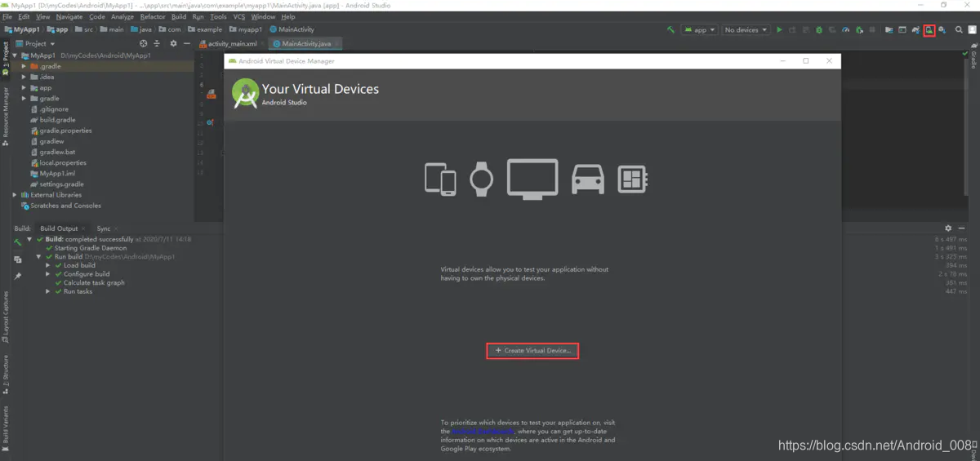Open the Resource Manager side tab

(x=6, y=117)
